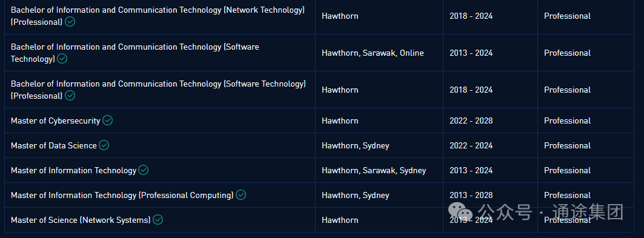Click '2018 - 2024' in Software Technology (Professional) row
The width and height of the screenshot is (644, 238).
(x=471, y=90)
